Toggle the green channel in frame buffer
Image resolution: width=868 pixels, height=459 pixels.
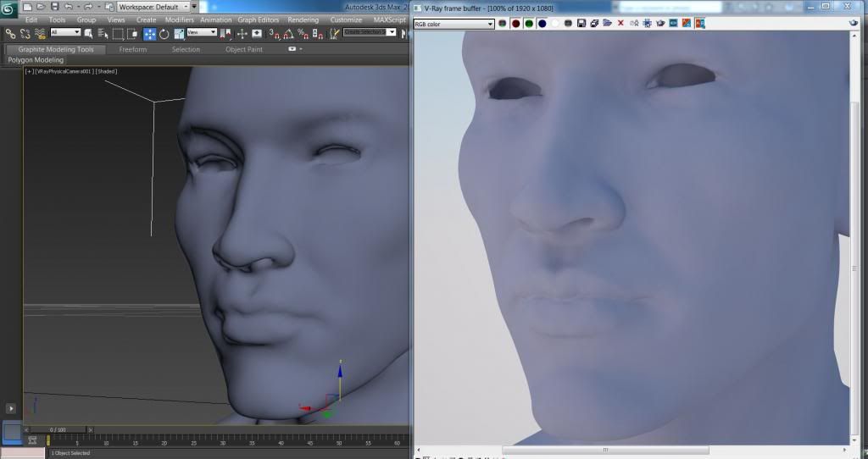[x=528, y=24]
